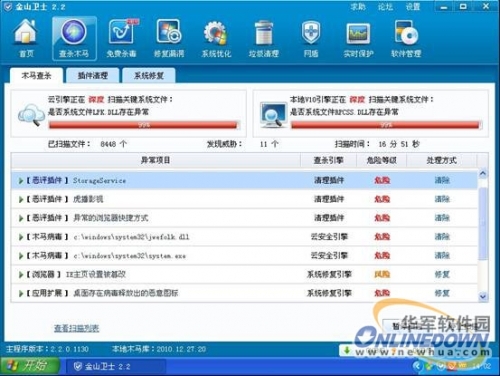500x376 pixels.
Task: Click the local V10 engine progress bar
Action: click(386, 125)
